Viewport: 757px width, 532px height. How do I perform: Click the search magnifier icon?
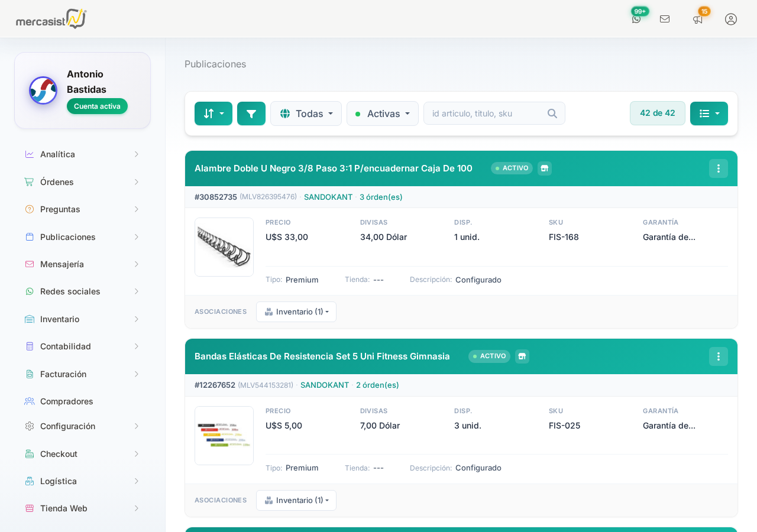point(552,113)
